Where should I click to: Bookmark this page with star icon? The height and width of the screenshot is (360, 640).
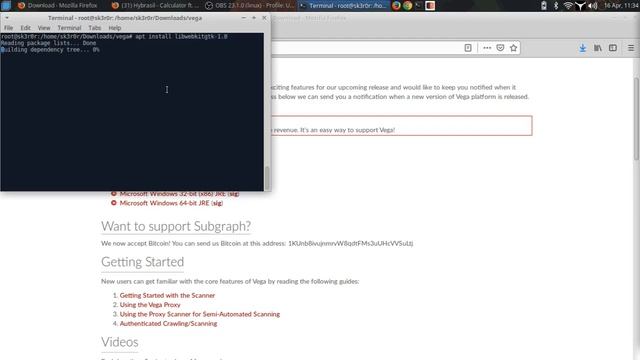[513, 48]
